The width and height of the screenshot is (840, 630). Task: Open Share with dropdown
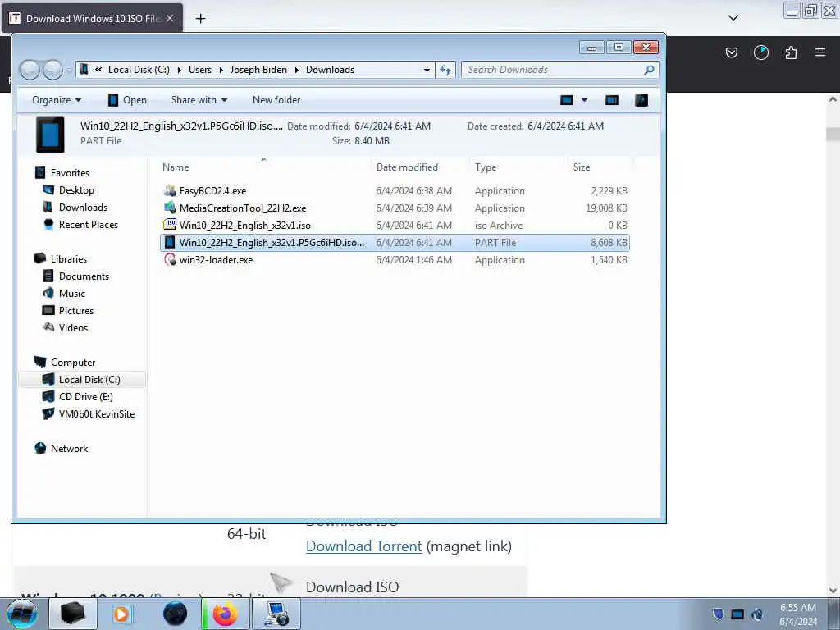click(199, 100)
